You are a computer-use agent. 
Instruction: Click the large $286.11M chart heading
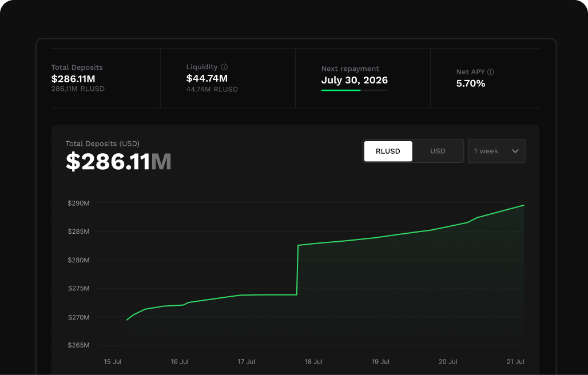[118, 162]
